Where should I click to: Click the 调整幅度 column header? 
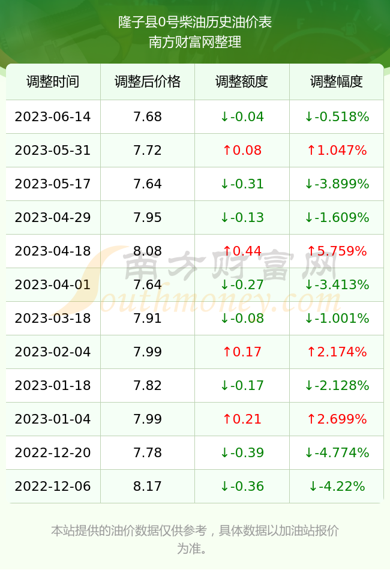(x=337, y=82)
